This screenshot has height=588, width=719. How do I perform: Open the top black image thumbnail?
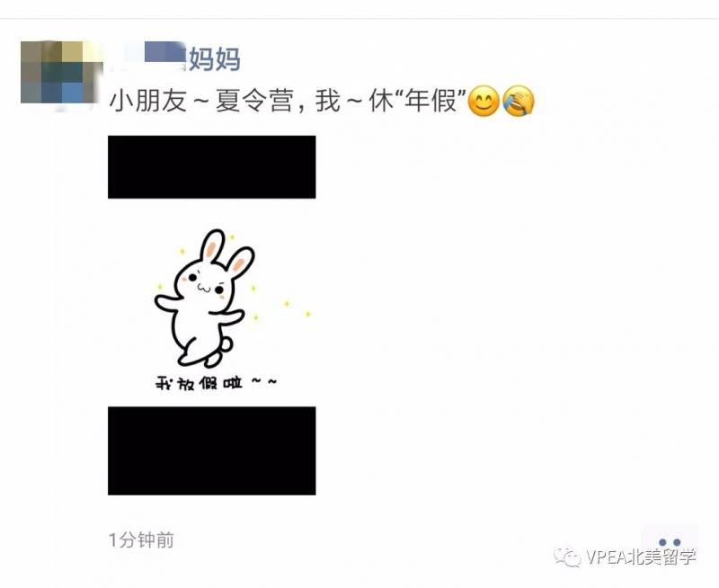212,167
